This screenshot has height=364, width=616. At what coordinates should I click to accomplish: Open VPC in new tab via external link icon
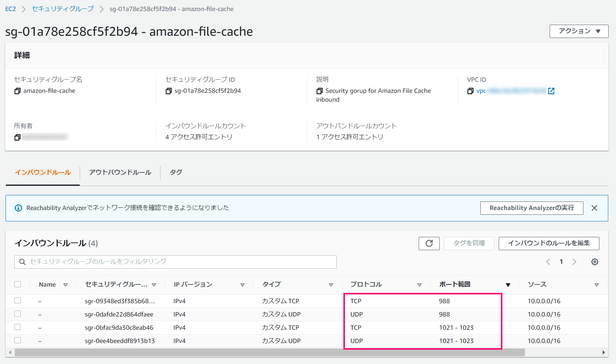[551, 91]
